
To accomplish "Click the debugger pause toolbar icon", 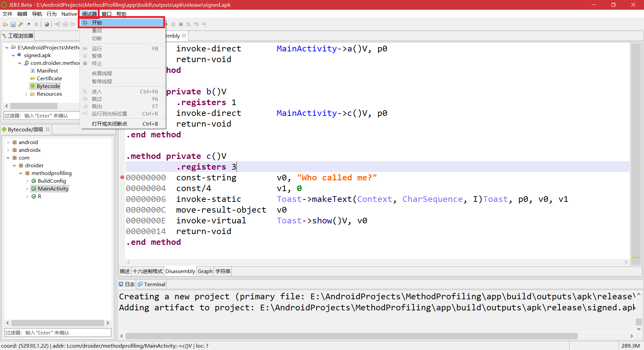I will click(x=173, y=24).
